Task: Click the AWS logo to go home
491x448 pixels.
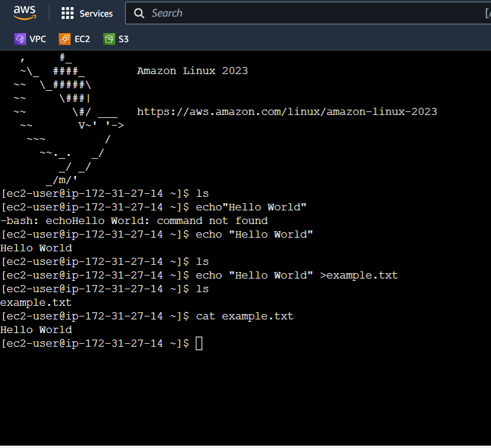Action: coord(24,12)
